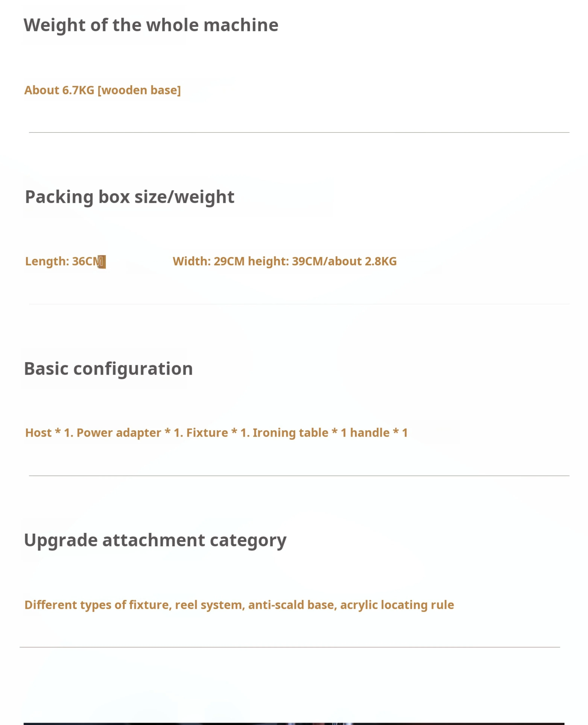Click the "Packing box size/weight" heading
This screenshot has height=725, width=588.
coord(129,197)
